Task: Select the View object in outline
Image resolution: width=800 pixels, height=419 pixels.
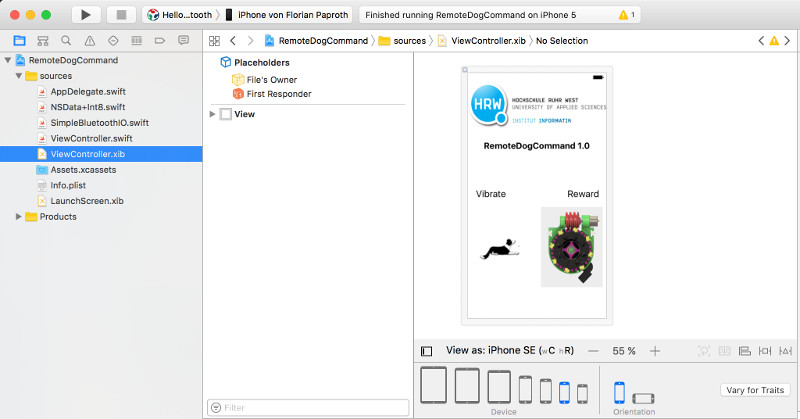Action: (x=238, y=114)
